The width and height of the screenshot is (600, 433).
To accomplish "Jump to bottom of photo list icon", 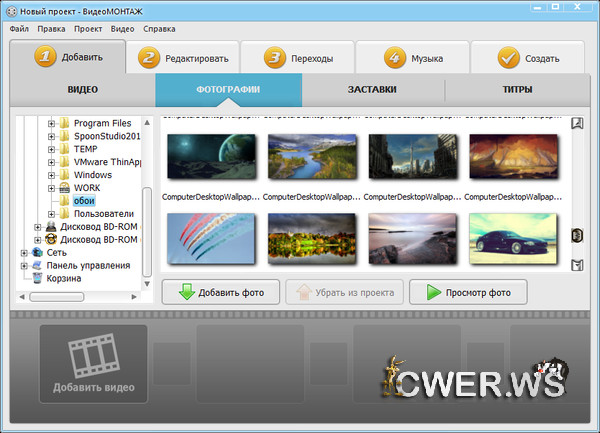I will 577,265.
